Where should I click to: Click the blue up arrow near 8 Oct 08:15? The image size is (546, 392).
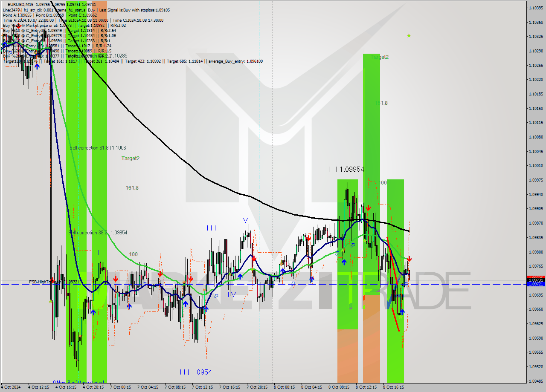pyautogui.click(x=344, y=262)
